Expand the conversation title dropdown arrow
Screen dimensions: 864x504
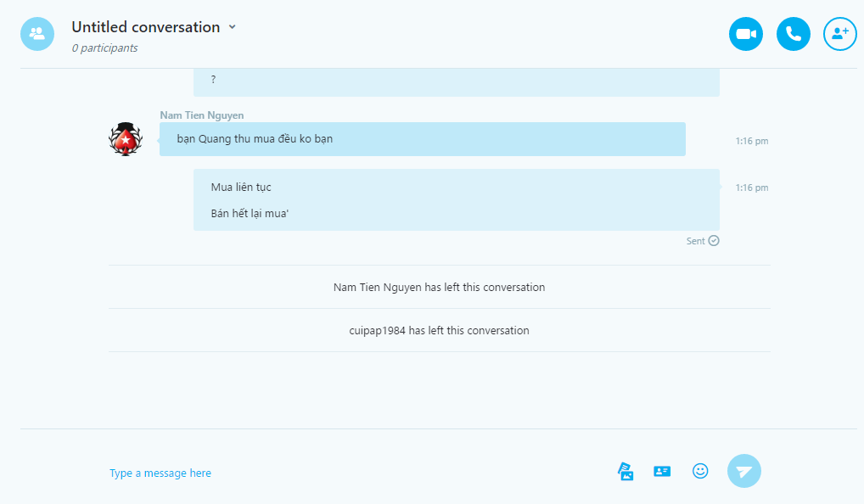tap(233, 27)
